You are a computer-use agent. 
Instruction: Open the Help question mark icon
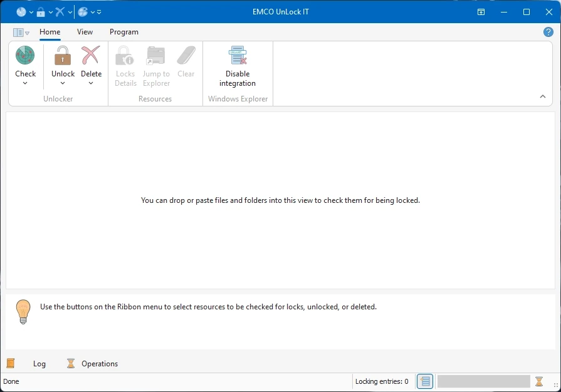(548, 32)
